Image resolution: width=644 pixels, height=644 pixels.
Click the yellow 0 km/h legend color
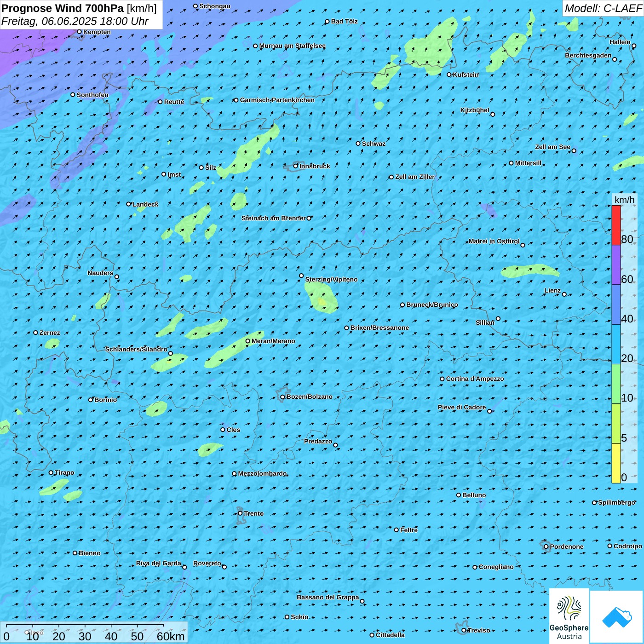(616, 463)
